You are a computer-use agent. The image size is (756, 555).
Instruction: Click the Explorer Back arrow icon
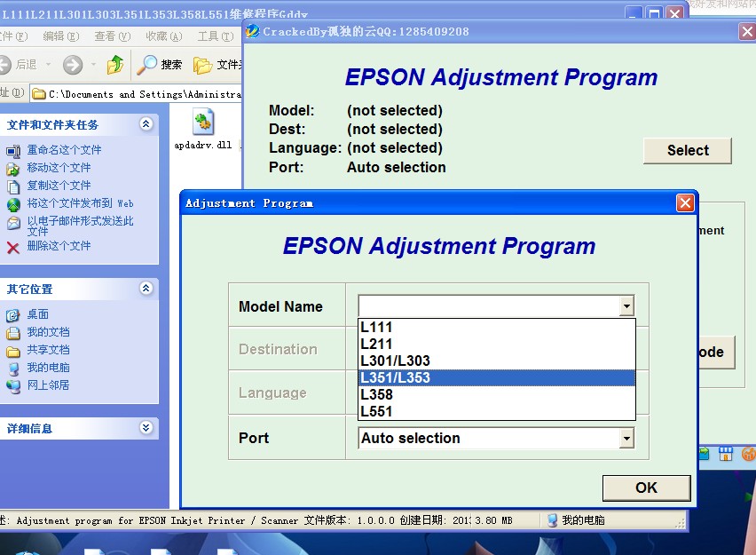click(6, 65)
